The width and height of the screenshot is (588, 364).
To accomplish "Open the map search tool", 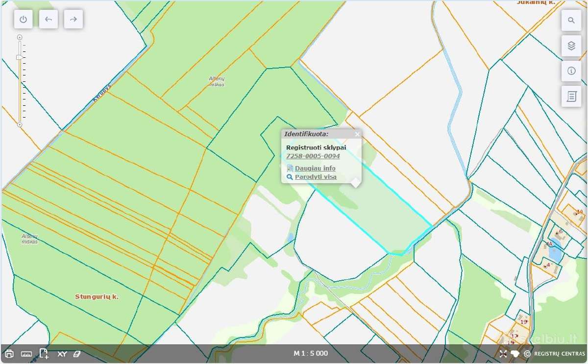I will pyautogui.click(x=571, y=21).
